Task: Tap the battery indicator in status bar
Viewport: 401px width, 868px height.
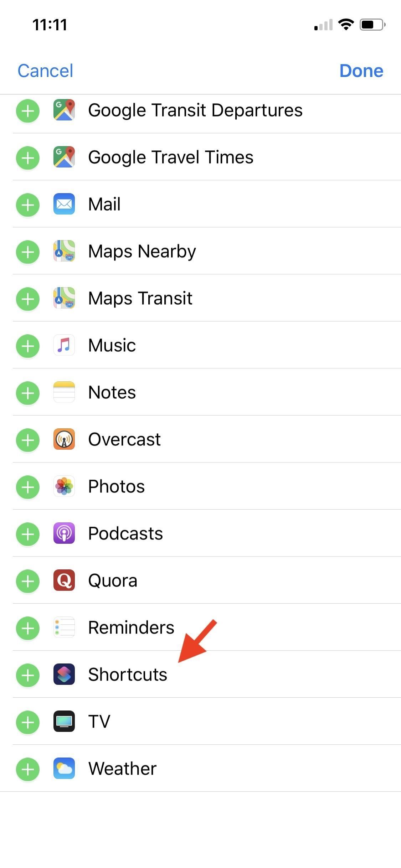Action: [372, 25]
